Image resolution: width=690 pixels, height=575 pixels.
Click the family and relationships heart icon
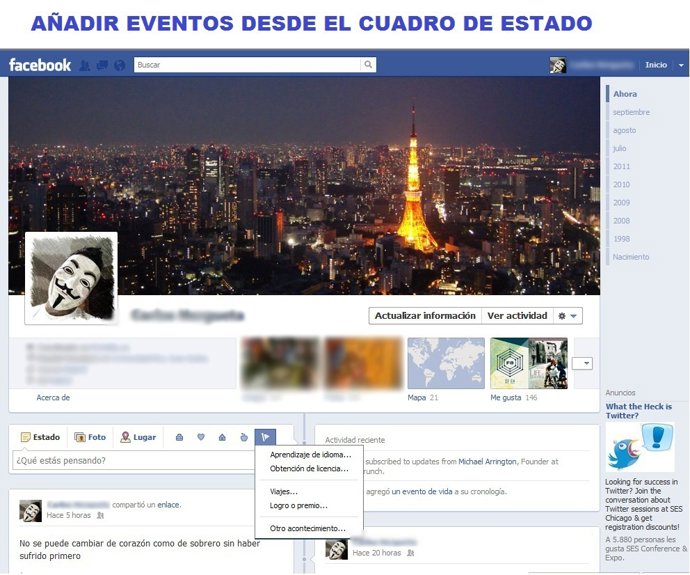pos(201,437)
